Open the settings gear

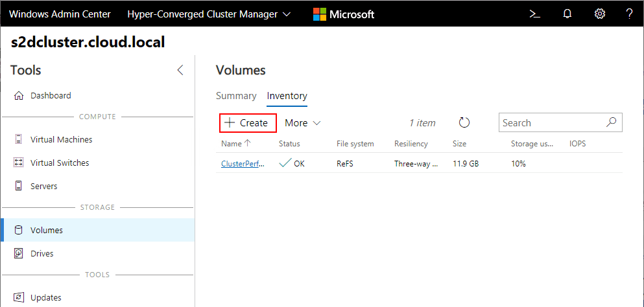600,14
